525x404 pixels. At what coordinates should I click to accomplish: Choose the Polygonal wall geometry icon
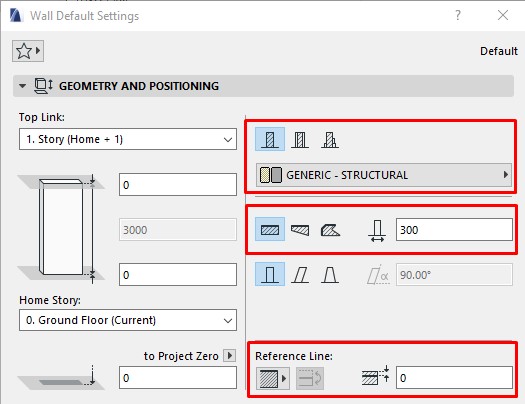pyautogui.click(x=330, y=230)
